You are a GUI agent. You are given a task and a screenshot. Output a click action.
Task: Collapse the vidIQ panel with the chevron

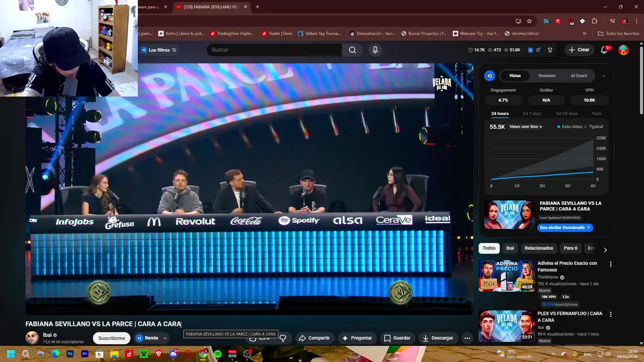pos(604,75)
